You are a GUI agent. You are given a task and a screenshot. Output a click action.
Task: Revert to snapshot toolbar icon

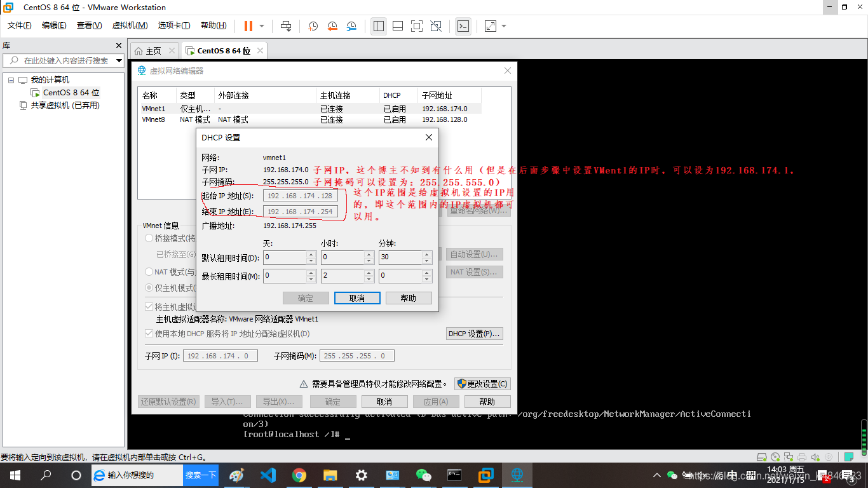tap(332, 26)
